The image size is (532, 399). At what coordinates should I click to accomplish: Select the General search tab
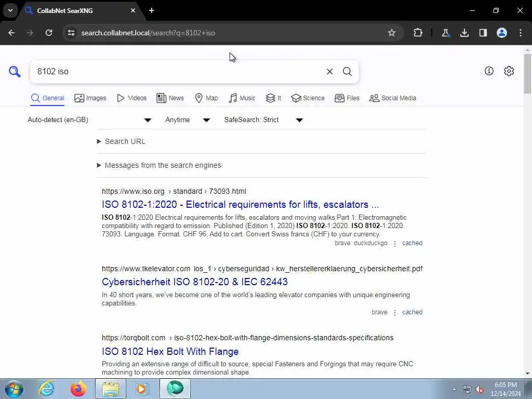pyautogui.click(x=47, y=98)
